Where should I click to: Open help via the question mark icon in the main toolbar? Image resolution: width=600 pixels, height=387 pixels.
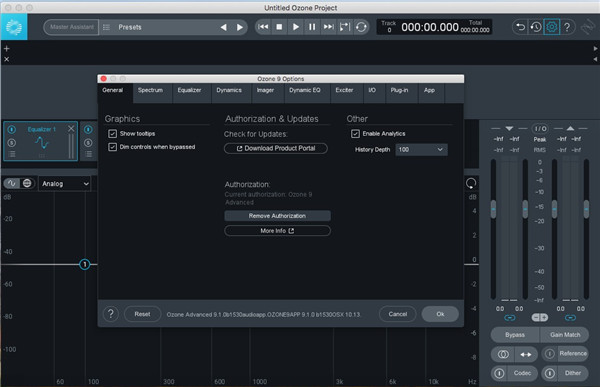pos(567,27)
